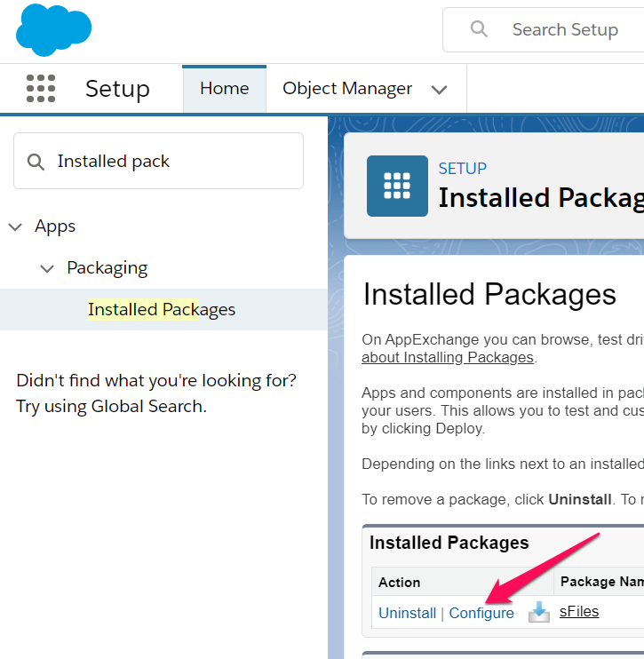Image resolution: width=644 pixels, height=659 pixels.
Task: Open the App Launcher dots grid
Action: coord(41,88)
